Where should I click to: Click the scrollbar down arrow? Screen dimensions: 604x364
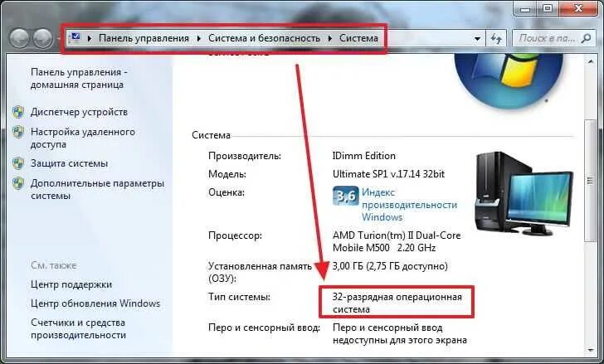590,350
